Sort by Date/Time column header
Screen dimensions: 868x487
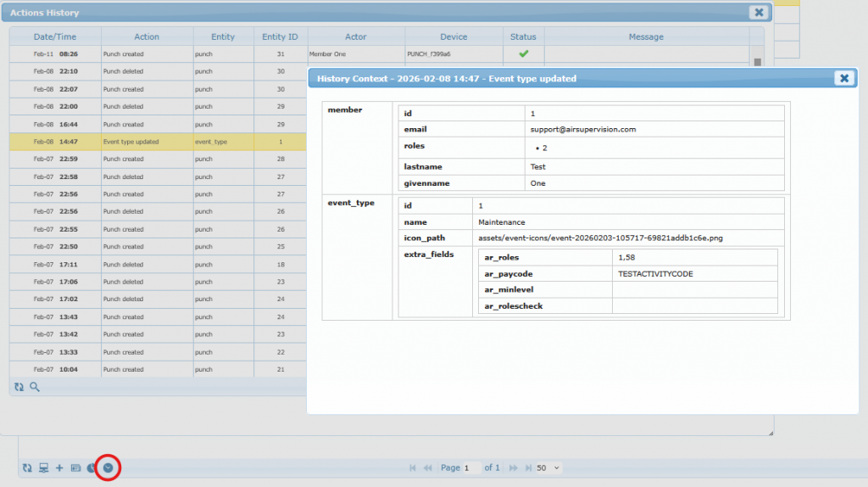tap(55, 36)
